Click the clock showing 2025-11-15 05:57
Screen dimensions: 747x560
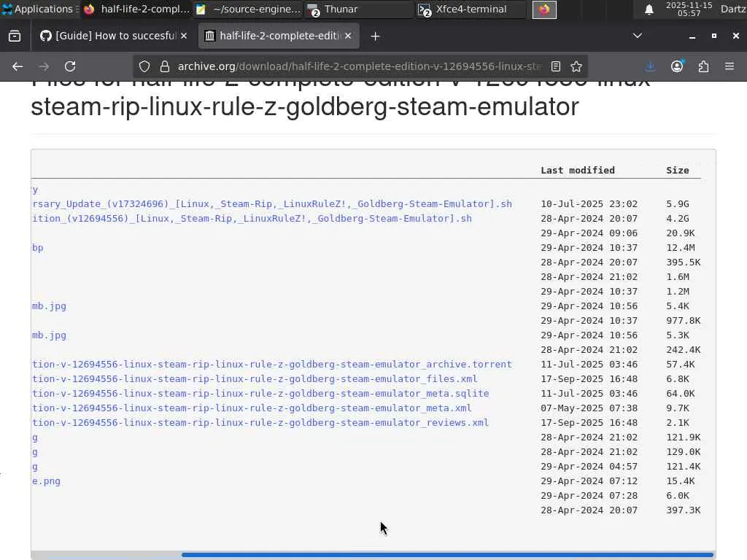coord(689,9)
